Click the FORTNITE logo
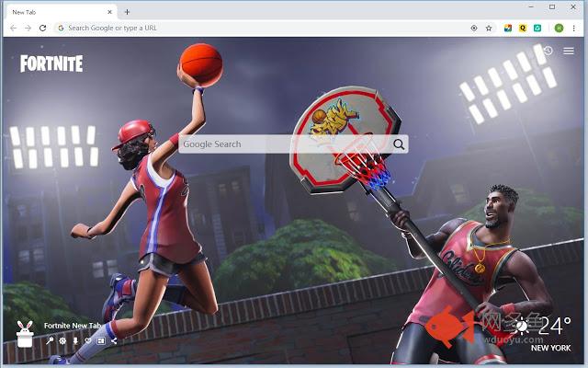 [51, 63]
